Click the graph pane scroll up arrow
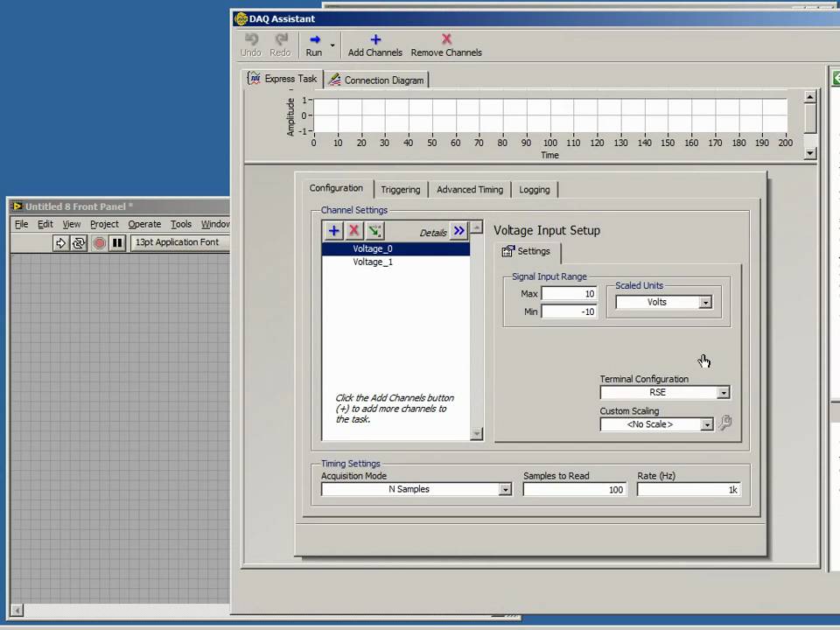Screen dimensions: 840x630 [810, 97]
